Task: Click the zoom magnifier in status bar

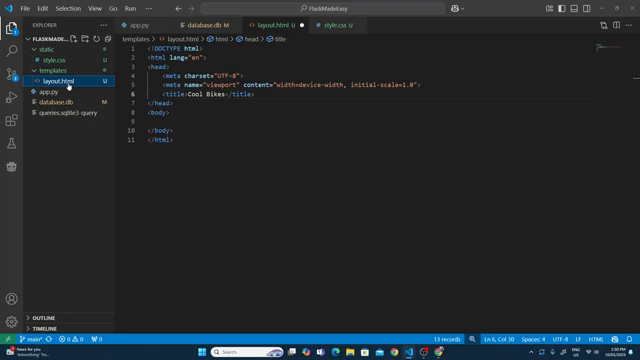Action: coord(472,339)
